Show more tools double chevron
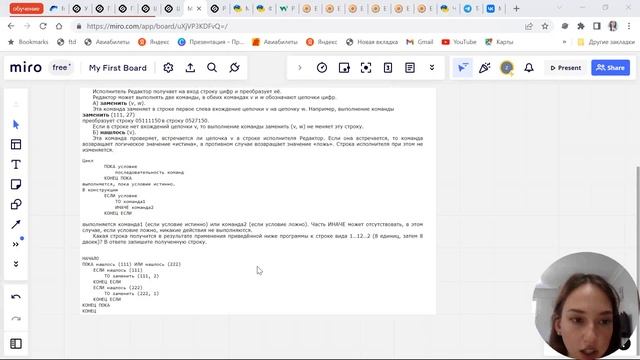Screen dimensions: 640x360 [x=16, y=244]
